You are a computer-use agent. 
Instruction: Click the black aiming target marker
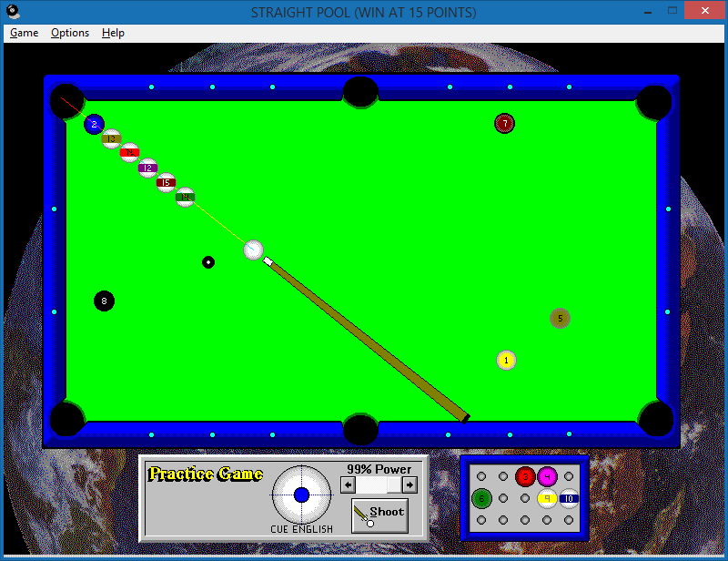tap(208, 262)
